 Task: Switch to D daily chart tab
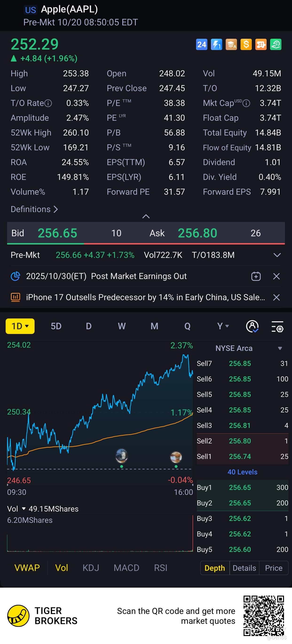(x=89, y=326)
